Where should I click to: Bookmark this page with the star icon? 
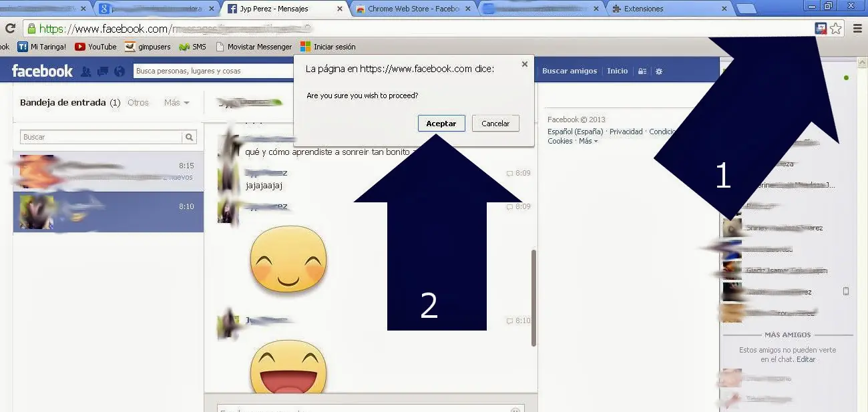tap(835, 28)
